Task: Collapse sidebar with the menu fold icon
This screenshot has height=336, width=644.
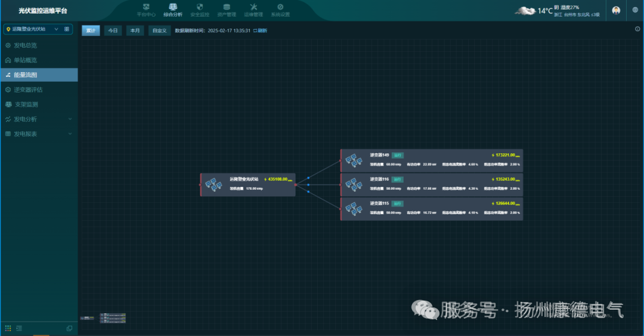Action: (x=19, y=328)
